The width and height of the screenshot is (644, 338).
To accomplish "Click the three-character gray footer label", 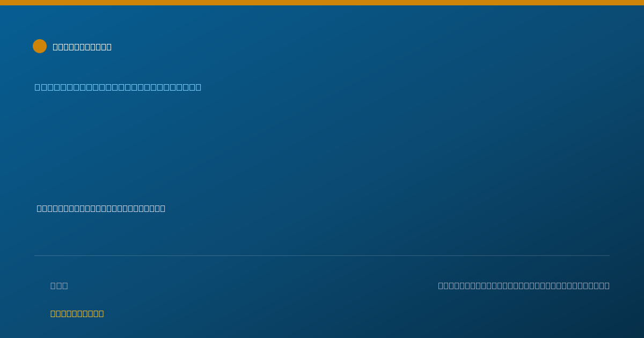I will [59, 285].
